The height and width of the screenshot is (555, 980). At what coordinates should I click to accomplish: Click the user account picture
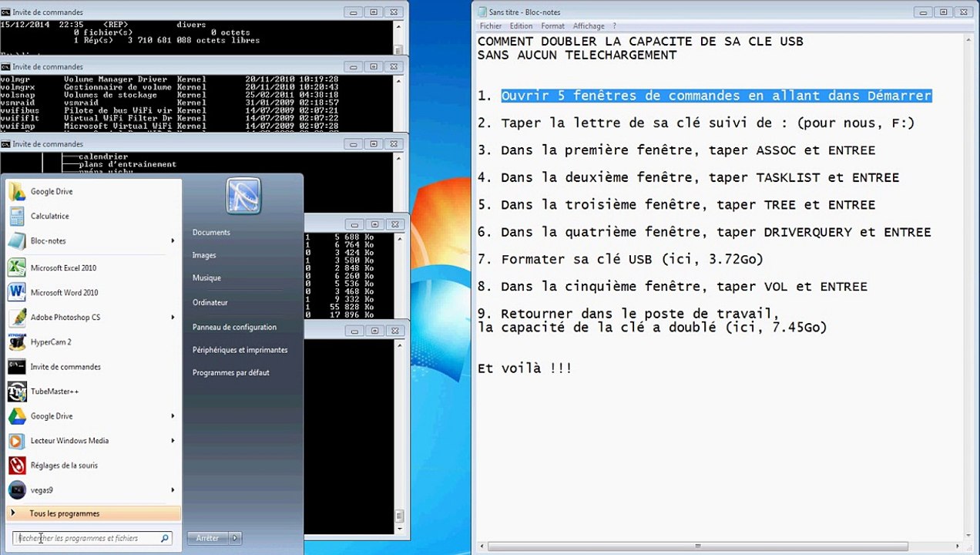coord(243,197)
